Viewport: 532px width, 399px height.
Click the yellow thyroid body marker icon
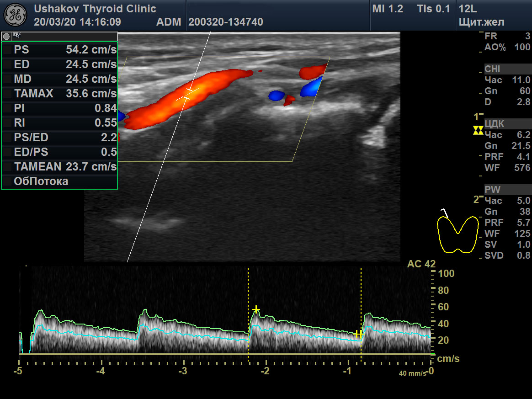click(x=458, y=234)
